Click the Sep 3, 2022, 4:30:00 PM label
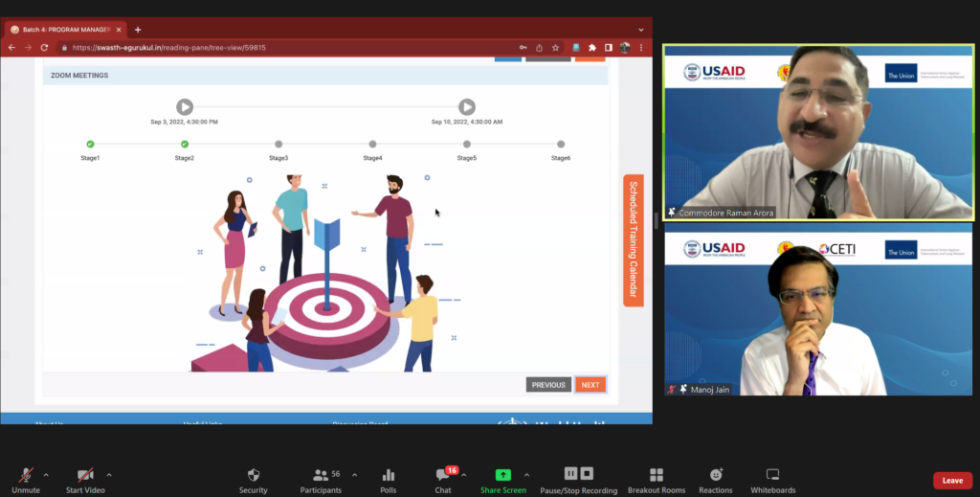 point(185,122)
